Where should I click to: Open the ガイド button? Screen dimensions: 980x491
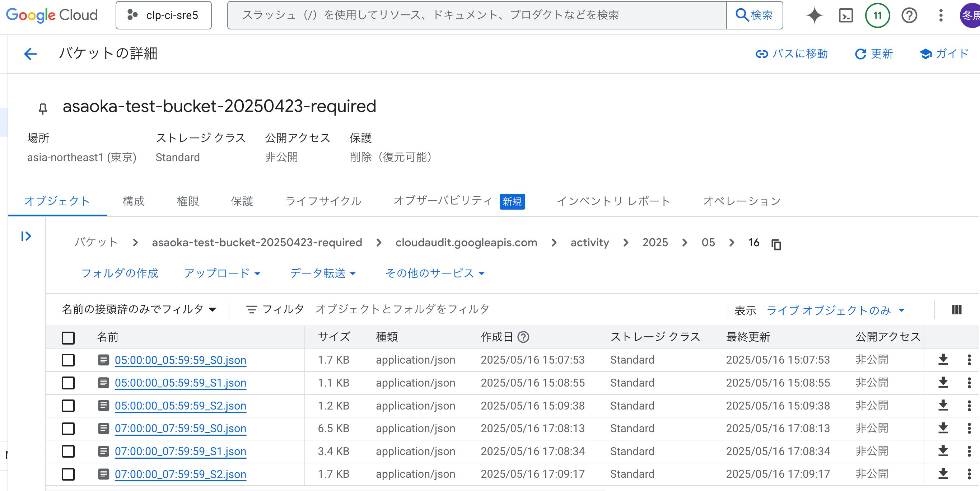[944, 53]
